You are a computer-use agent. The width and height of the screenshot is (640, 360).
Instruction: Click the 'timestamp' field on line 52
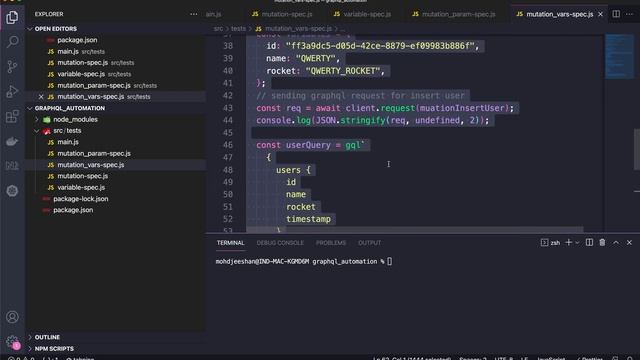click(308, 219)
